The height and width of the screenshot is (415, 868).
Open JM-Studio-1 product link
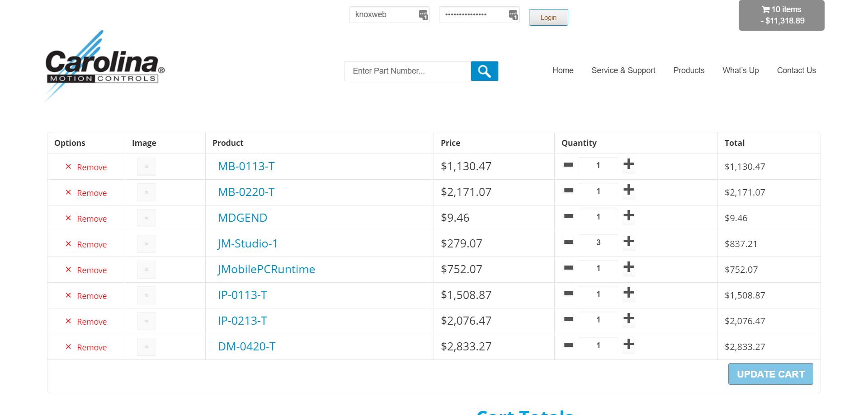pyautogui.click(x=248, y=243)
